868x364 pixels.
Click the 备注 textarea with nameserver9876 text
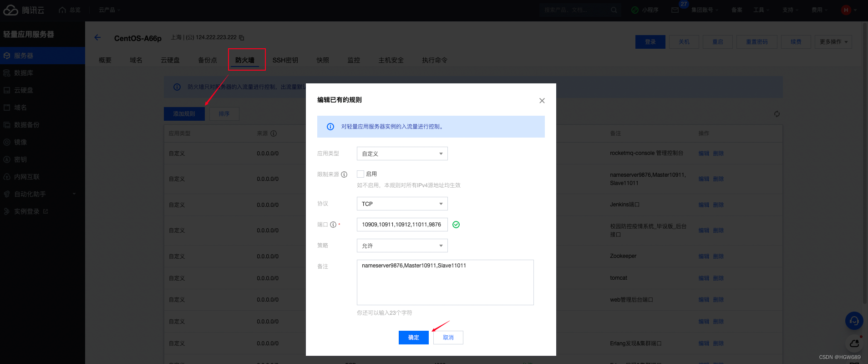(x=445, y=282)
